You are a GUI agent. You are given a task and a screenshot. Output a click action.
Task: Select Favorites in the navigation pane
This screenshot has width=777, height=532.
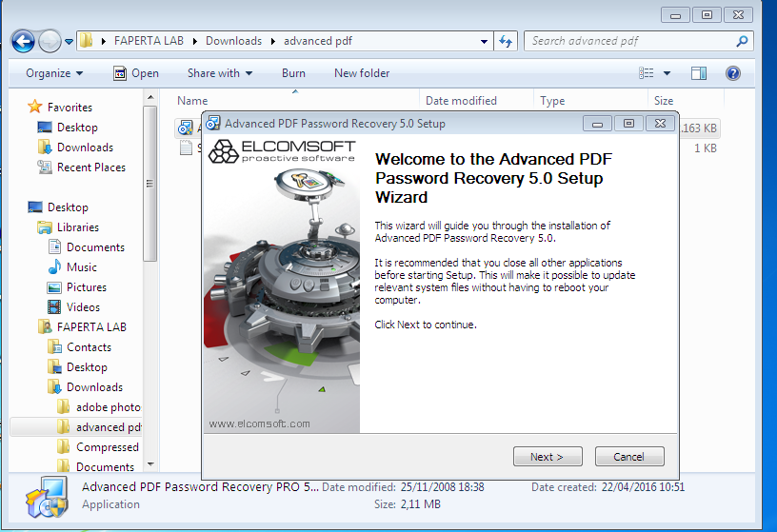(70, 107)
